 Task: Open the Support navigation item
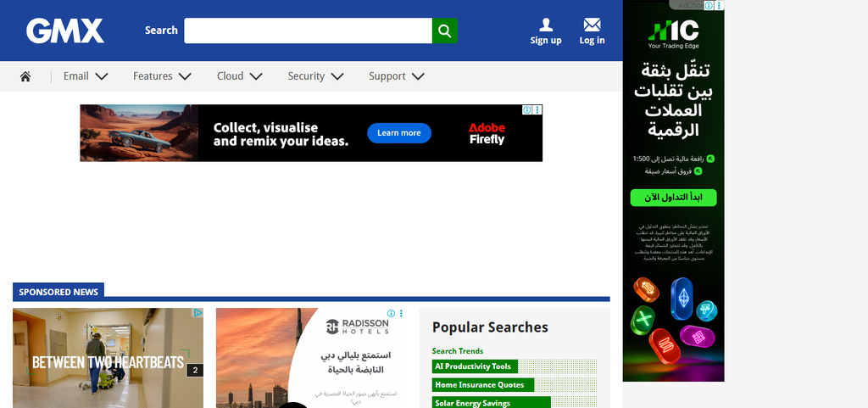387,76
